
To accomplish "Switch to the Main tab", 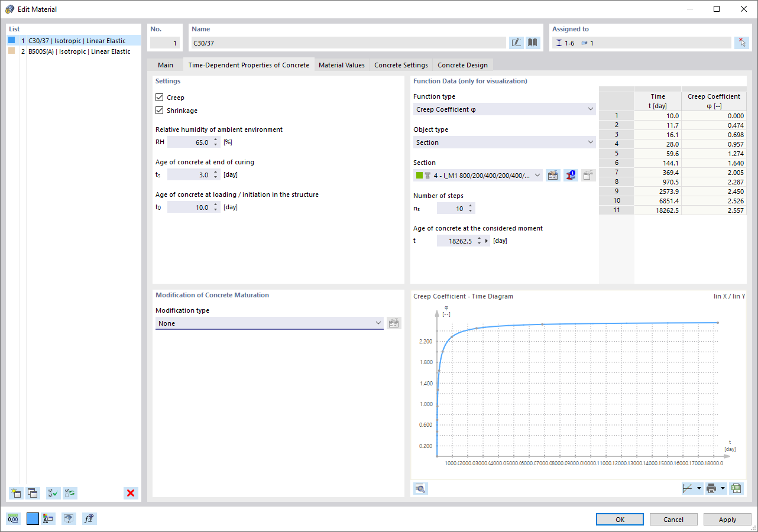I will 166,65.
